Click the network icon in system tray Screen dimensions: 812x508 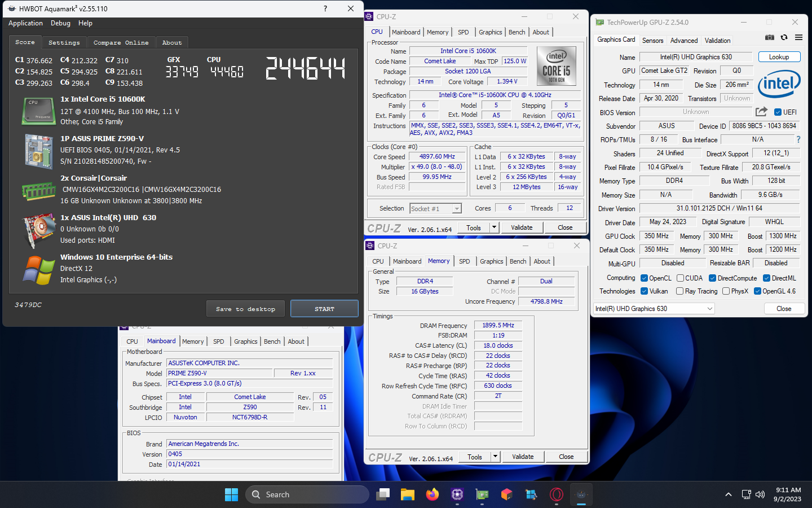point(746,494)
